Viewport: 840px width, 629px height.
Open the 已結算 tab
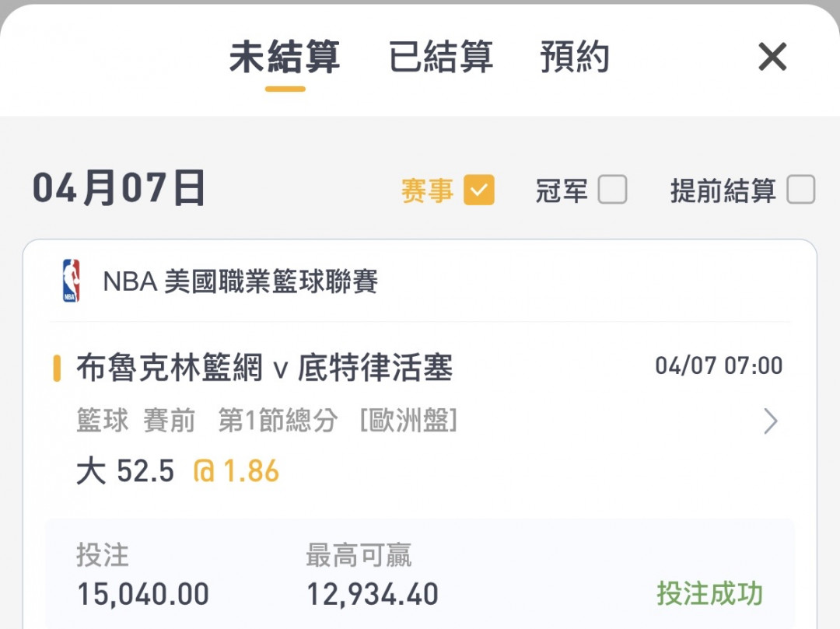click(x=440, y=57)
